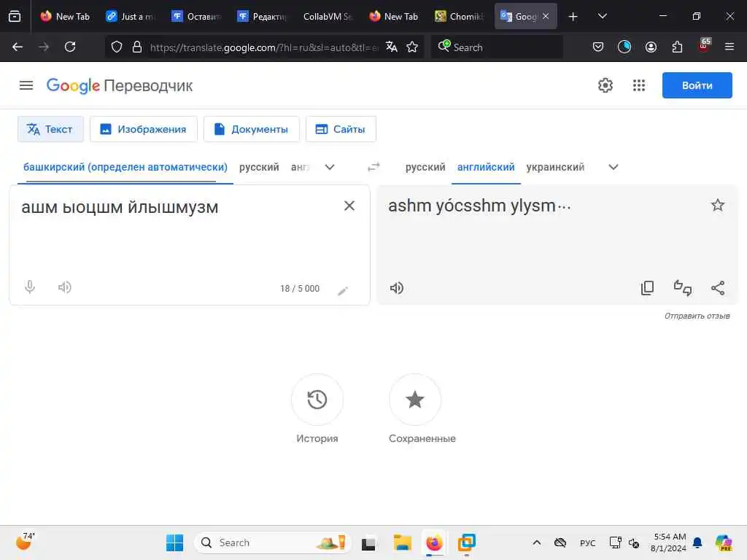The height and width of the screenshot is (560, 747).
Task: Switch to the Chomik browser tab
Action: pos(460,16)
